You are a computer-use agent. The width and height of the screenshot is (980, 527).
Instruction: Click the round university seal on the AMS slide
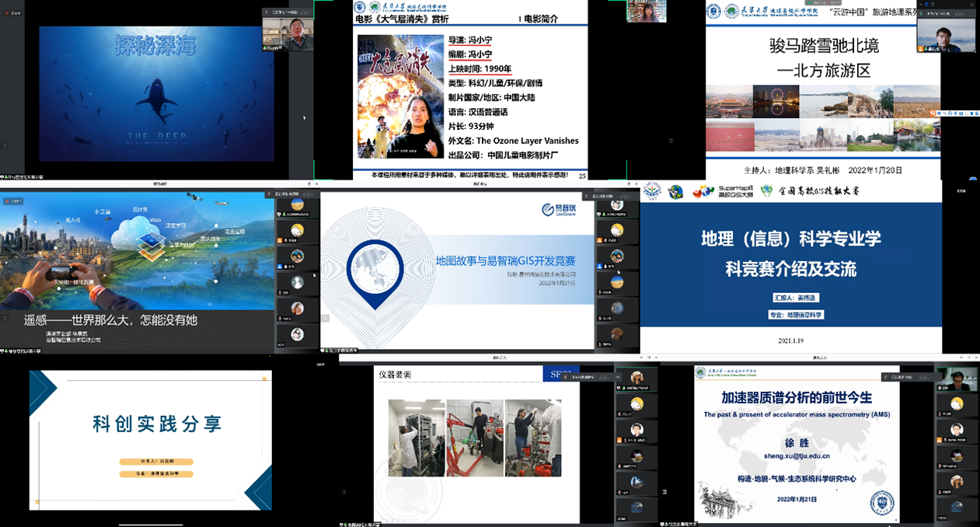pos(881,503)
